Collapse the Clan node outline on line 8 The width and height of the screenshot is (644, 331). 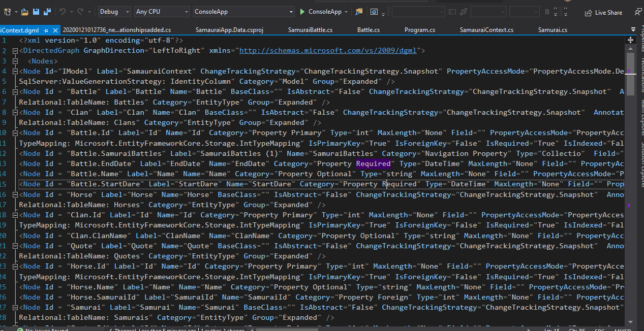(15, 112)
